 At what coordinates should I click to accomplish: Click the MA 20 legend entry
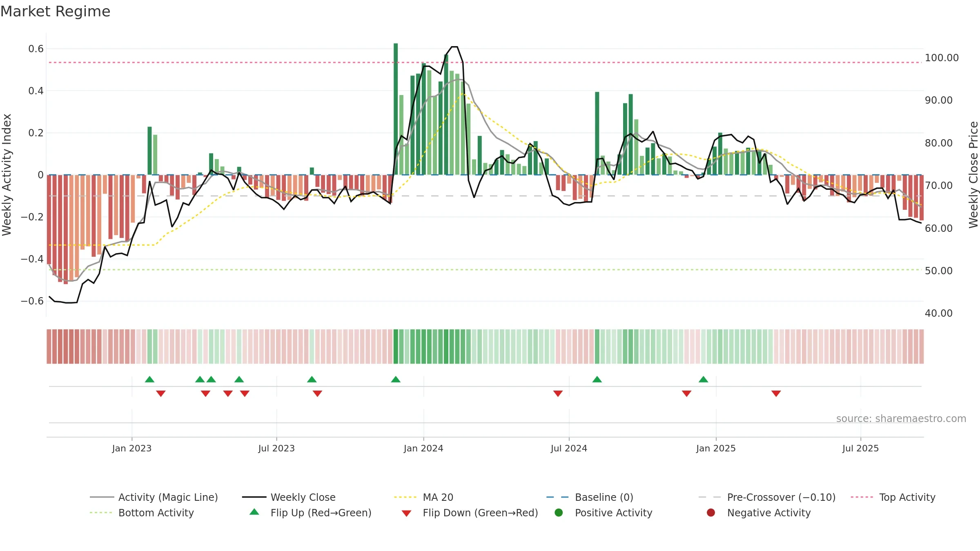(x=423, y=497)
